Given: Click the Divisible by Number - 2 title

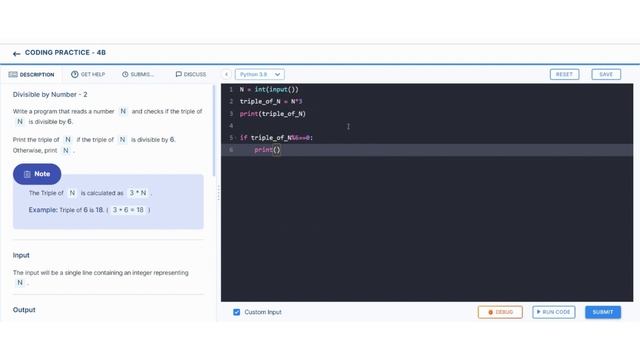Looking at the screenshot, I should tap(50, 94).
